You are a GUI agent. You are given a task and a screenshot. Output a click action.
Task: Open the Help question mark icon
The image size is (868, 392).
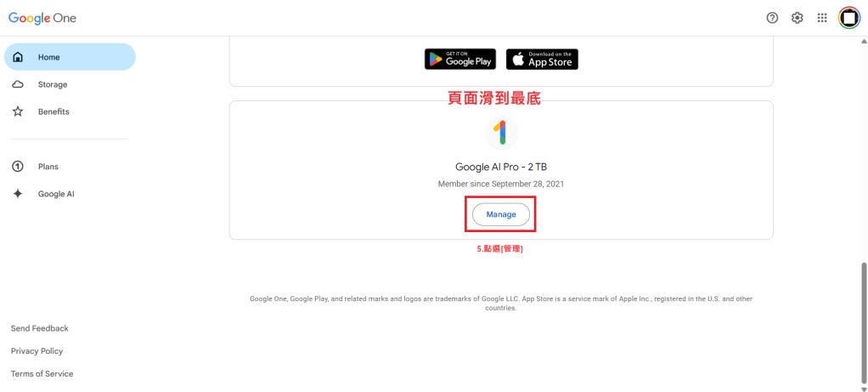[772, 18]
